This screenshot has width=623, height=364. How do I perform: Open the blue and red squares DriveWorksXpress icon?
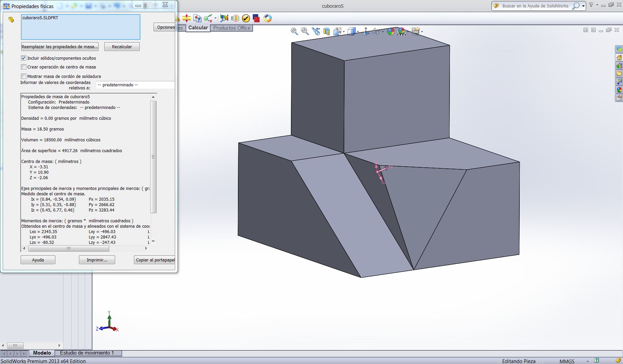coord(256,18)
